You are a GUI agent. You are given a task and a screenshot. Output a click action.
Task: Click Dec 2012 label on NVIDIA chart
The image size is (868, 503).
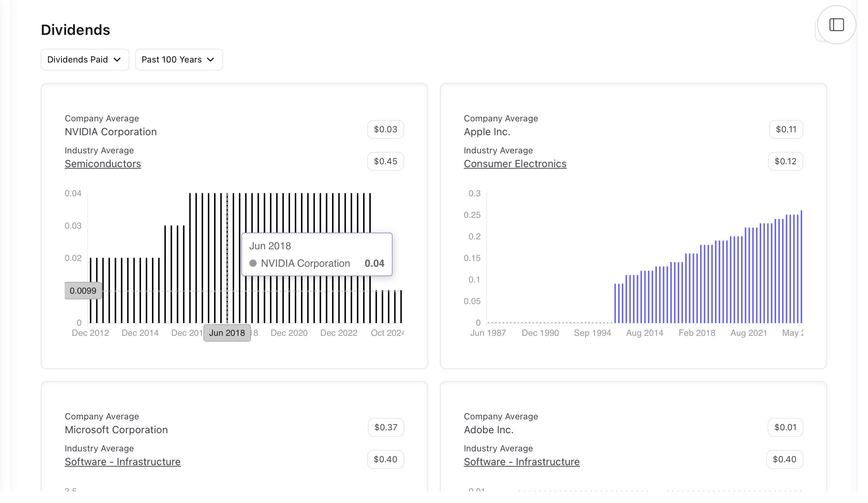pos(91,333)
